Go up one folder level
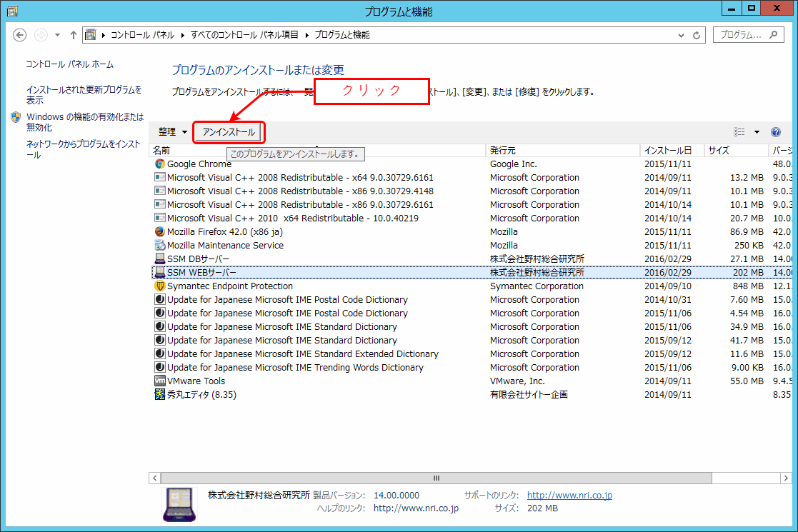798x532 pixels. tap(74, 35)
